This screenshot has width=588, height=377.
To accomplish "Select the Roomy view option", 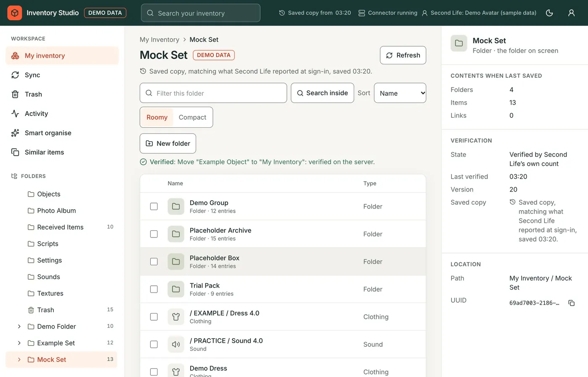I will [x=157, y=117].
